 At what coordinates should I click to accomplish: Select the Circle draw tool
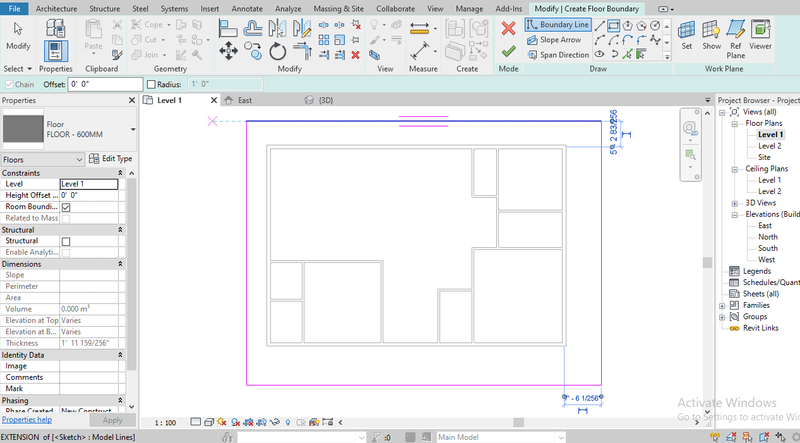[x=655, y=25]
